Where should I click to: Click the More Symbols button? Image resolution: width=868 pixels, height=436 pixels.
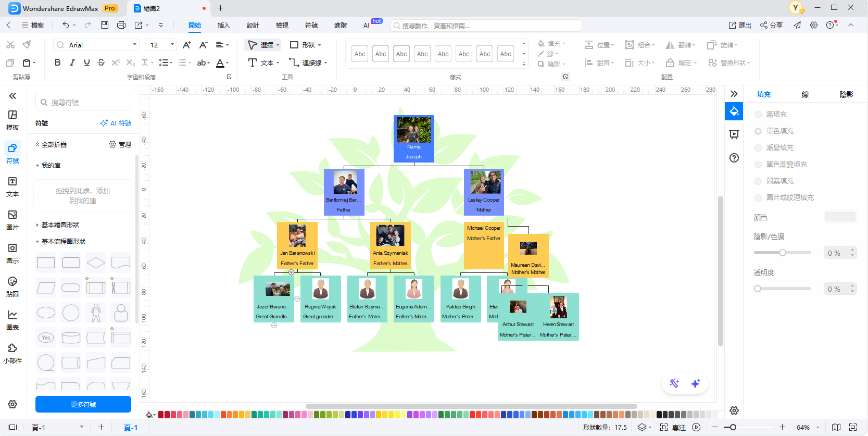[x=83, y=404]
